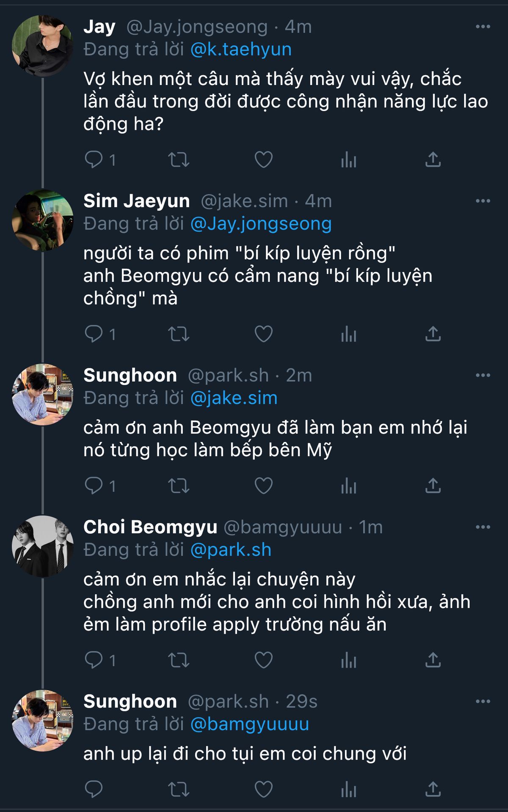508x812 pixels.
Task: Like Jay's reply with the heart icon
Action: click(x=263, y=160)
